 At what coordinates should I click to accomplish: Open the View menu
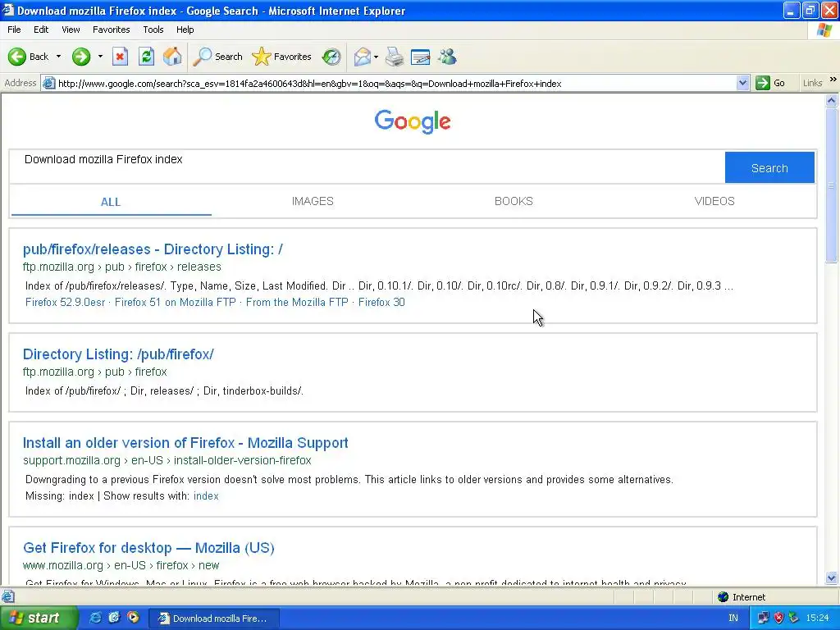click(x=71, y=30)
